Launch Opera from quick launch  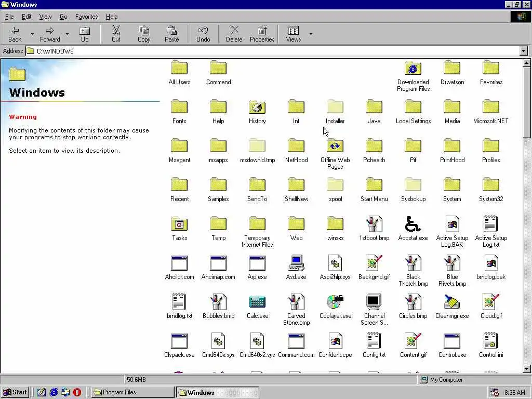(x=77, y=392)
